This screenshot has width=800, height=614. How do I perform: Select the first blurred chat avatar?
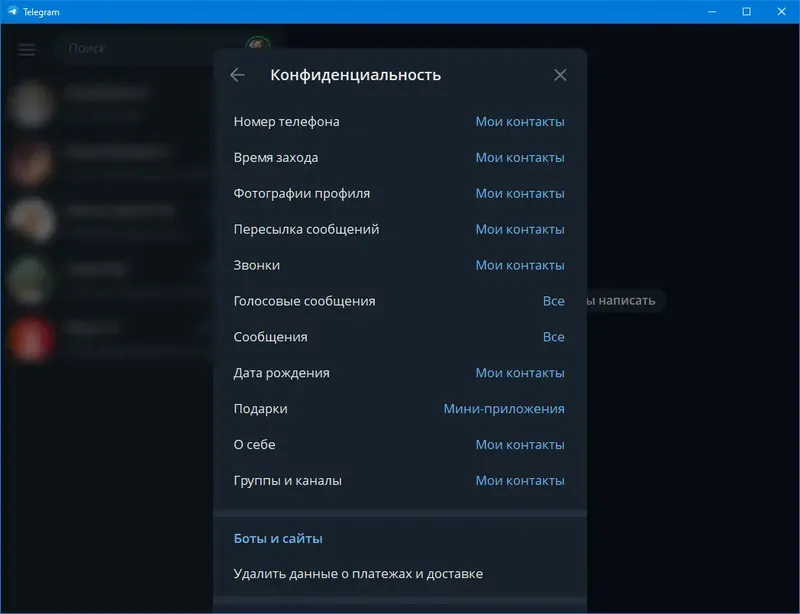tap(31, 104)
